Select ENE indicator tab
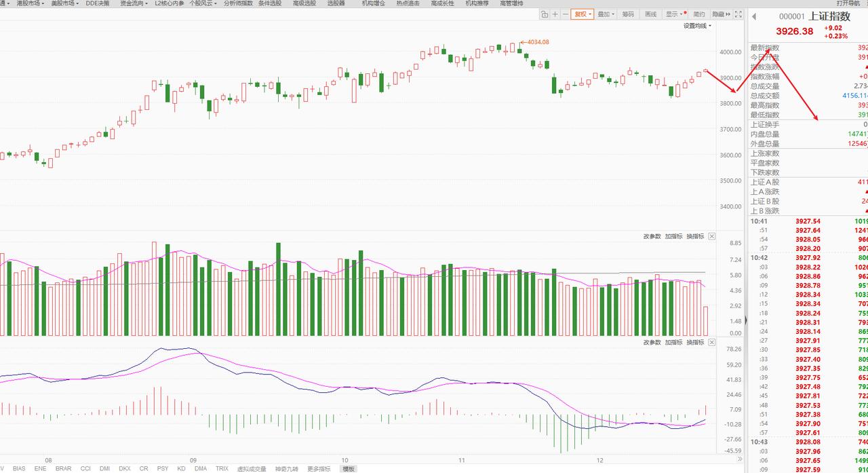Image resolution: width=868 pixels, height=473 pixels. coord(40,469)
